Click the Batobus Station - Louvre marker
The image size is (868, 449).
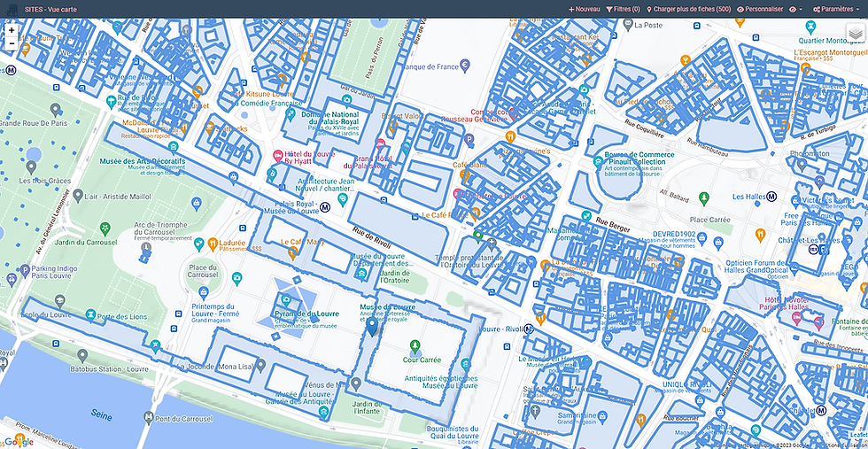[82, 355]
